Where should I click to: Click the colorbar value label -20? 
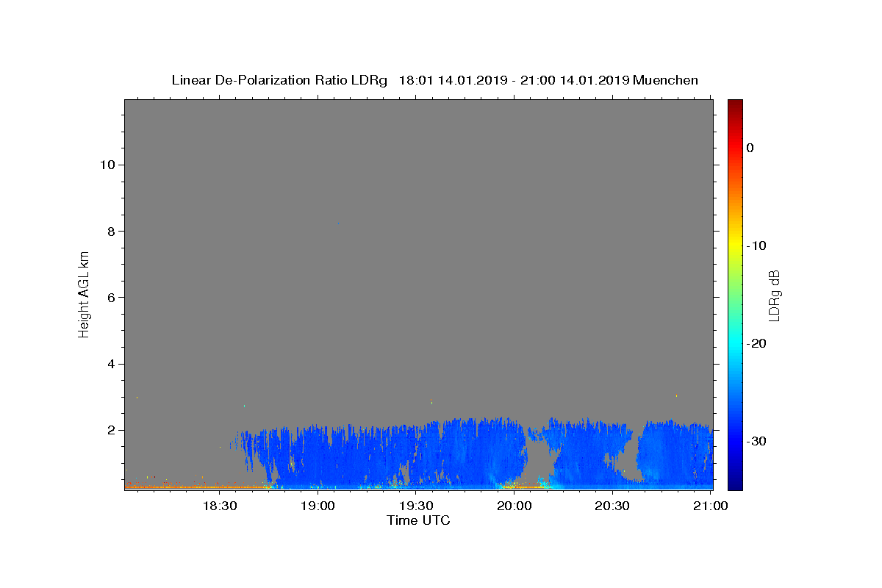click(756, 343)
